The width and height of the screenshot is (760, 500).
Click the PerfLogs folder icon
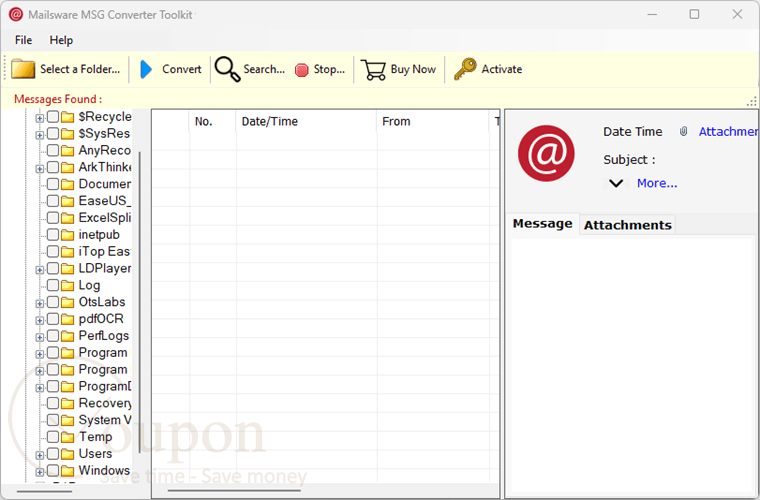coord(67,336)
